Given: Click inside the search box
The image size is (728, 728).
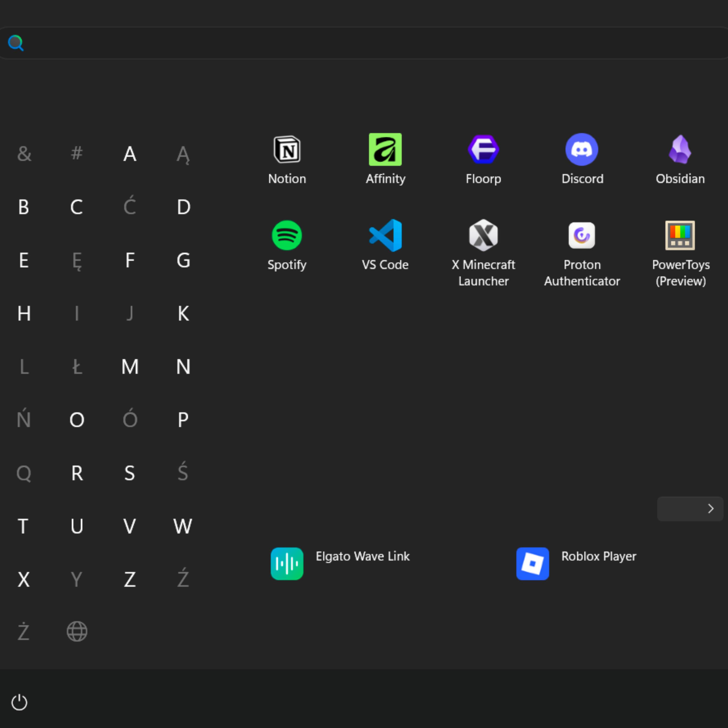Looking at the screenshot, I should coord(364,43).
